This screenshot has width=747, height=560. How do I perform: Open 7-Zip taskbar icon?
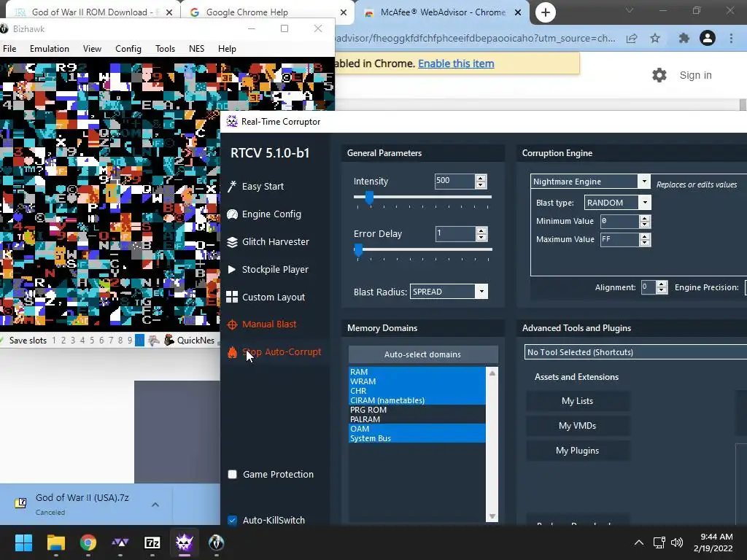click(x=152, y=542)
